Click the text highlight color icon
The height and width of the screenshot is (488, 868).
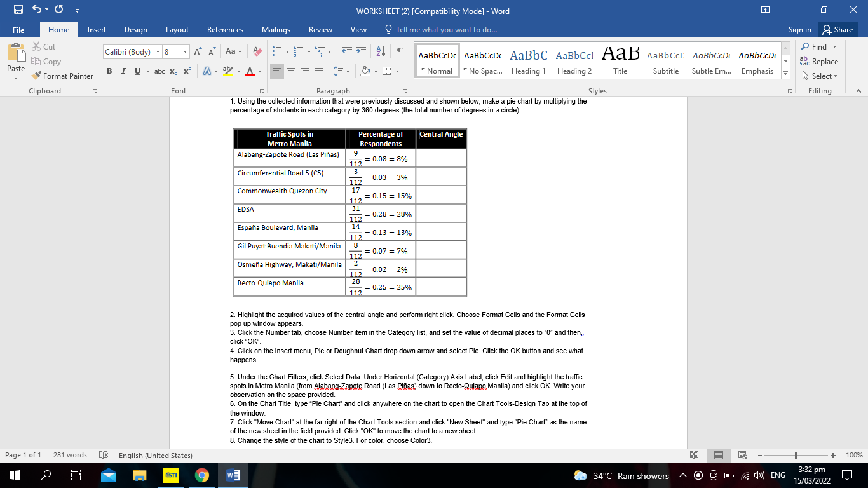tap(227, 71)
